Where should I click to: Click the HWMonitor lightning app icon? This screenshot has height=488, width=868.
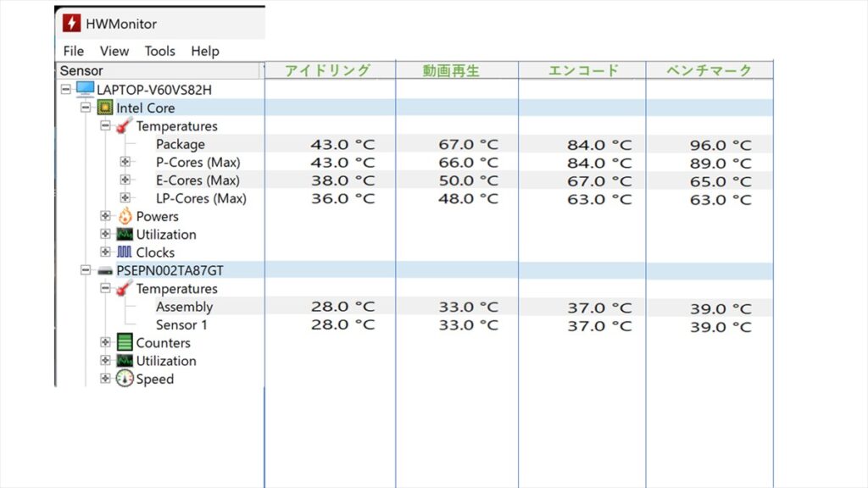point(71,23)
